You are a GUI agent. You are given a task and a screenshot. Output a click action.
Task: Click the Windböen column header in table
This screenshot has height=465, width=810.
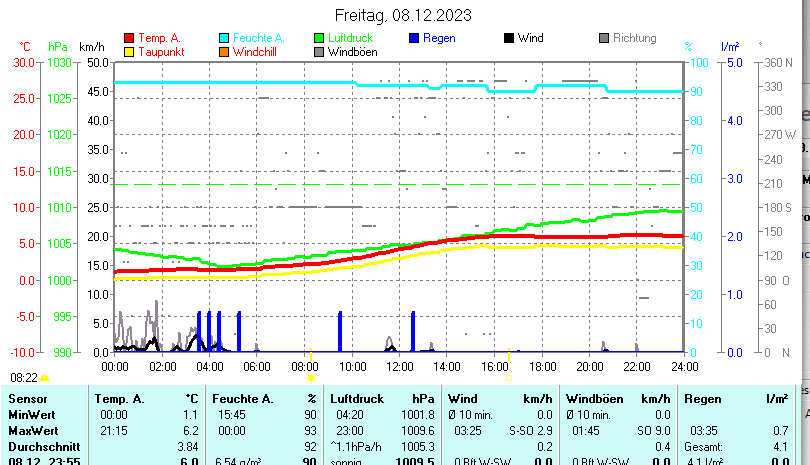[x=593, y=399]
